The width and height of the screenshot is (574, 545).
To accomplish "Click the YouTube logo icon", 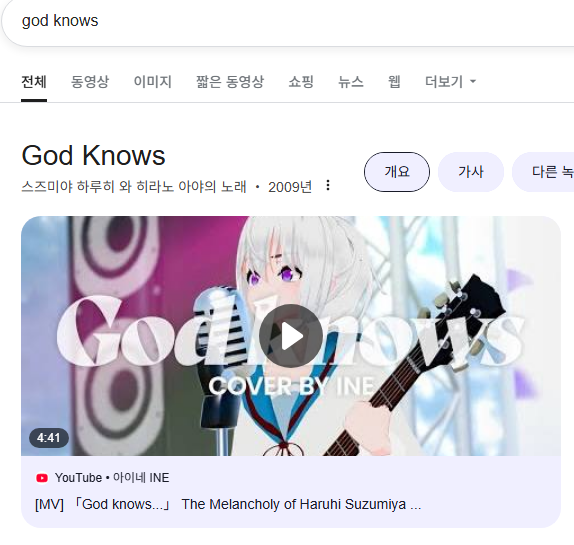I will 42,478.
